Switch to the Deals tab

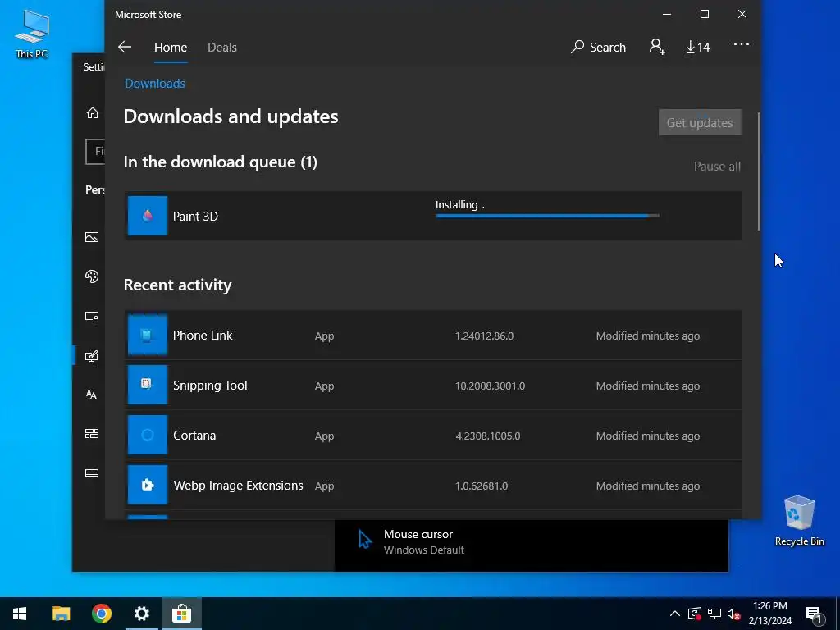(x=221, y=47)
